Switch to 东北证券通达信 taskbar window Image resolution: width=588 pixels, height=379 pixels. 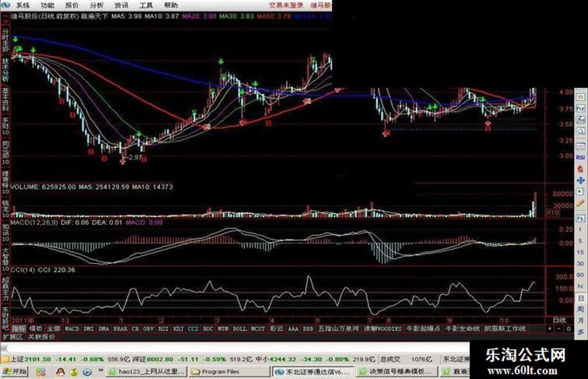(313, 372)
